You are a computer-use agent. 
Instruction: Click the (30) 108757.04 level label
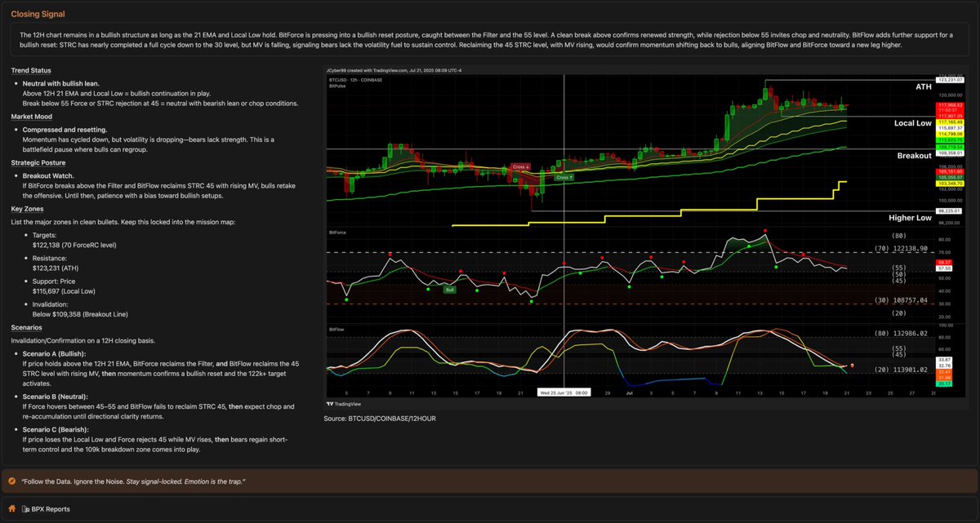click(x=900, y=300)
